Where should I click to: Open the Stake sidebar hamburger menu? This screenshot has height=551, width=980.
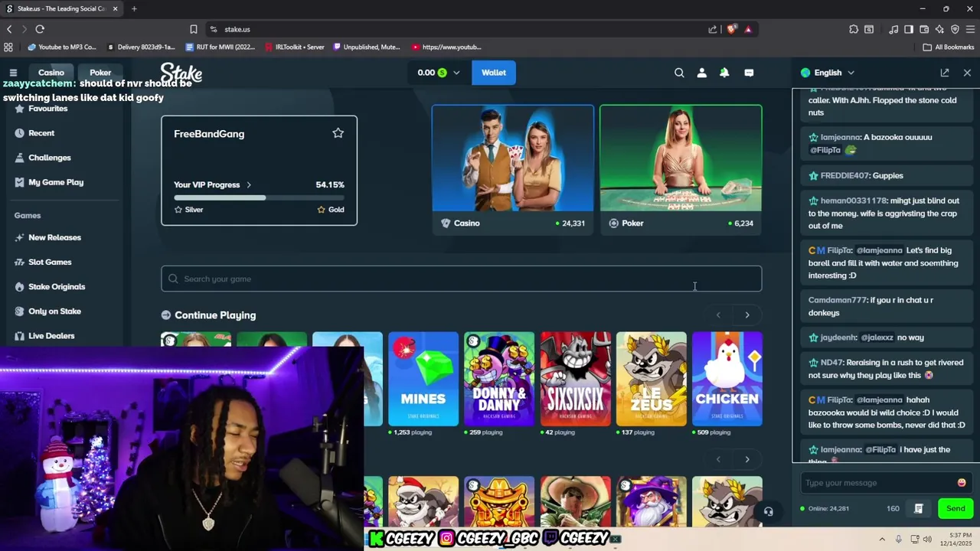(x=13, y=73)
